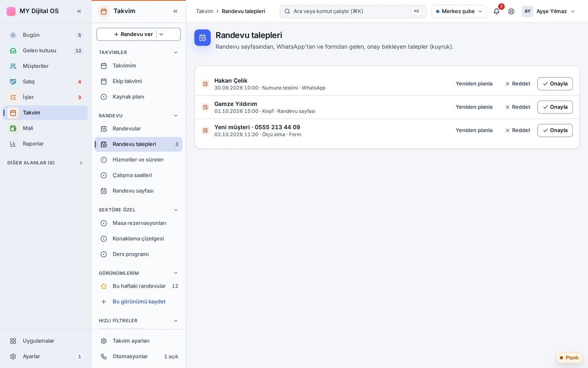
Task: Collapse the TAKVİMLER section
Action: pos(176,53)
